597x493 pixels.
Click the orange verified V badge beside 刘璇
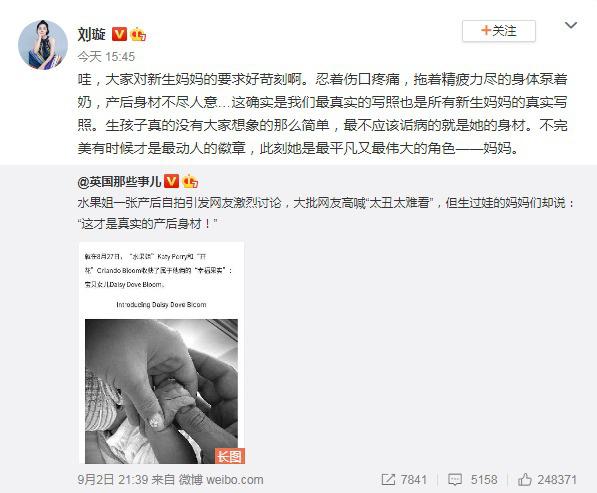[119, 34]
